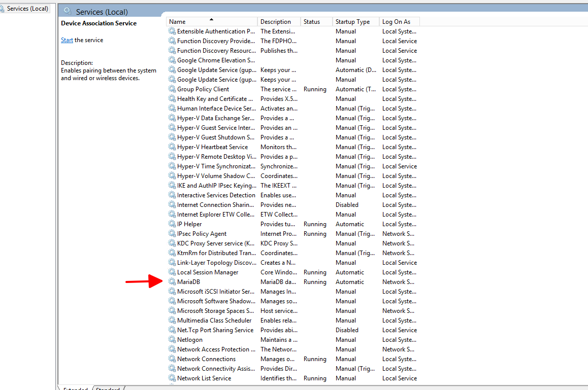Click gear icon of MariaDB service
This screenshot has width=588, height=390.
(x=172, y=281)
